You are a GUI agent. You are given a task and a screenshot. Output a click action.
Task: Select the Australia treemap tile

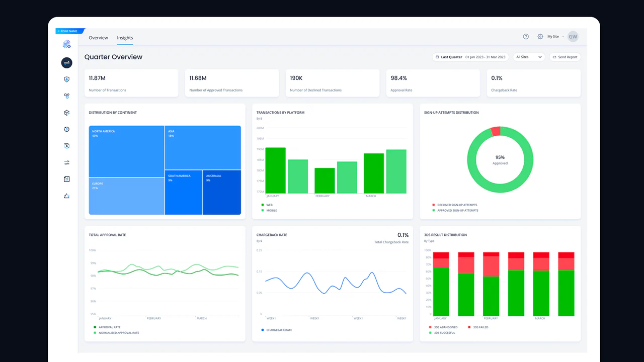(x=222, y=193)
